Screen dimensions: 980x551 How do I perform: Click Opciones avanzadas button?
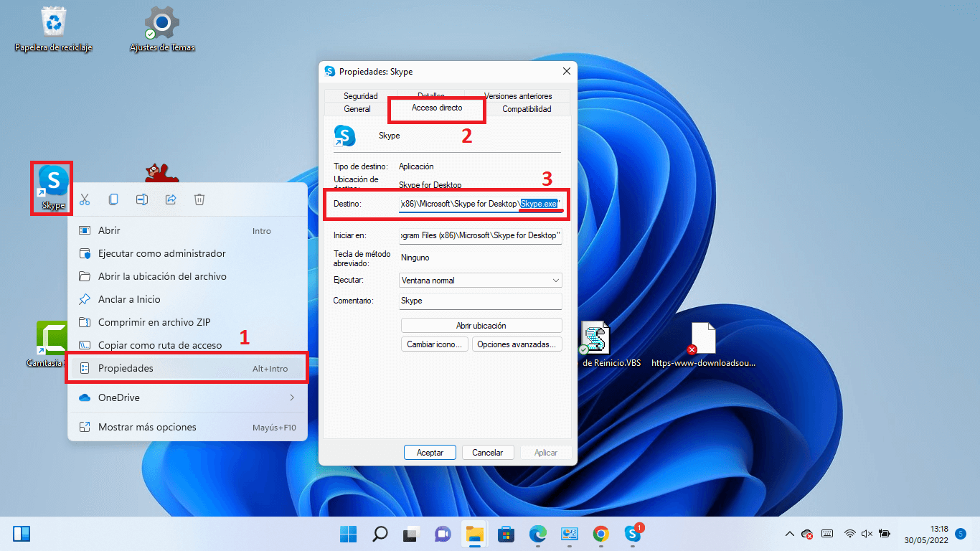pyautogui.click(x=517, y=344)
